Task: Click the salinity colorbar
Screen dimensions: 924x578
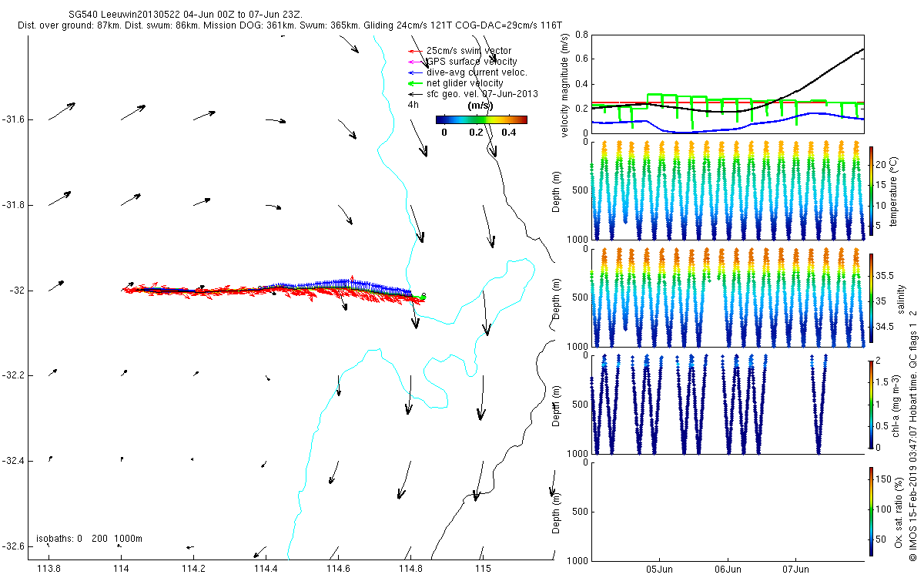Action: 871,297
